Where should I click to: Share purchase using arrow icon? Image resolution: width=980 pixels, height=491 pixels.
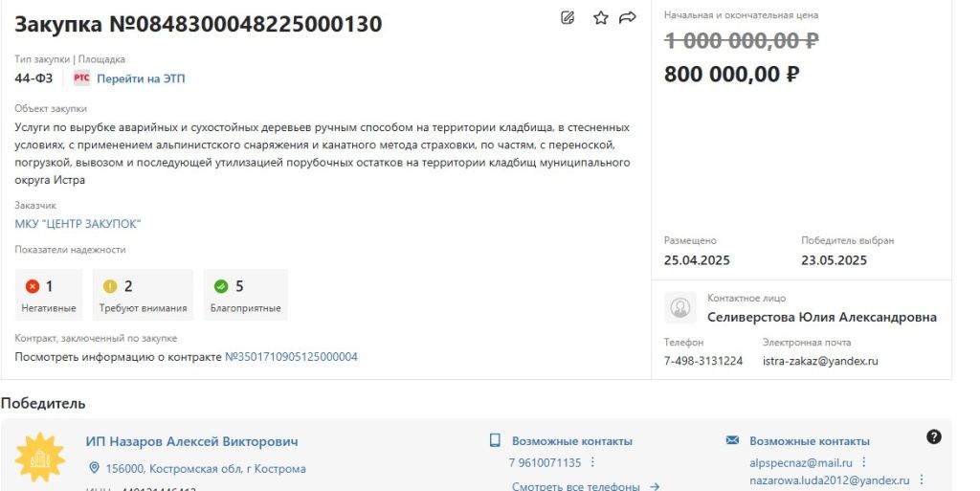click(x=628, y=17)
